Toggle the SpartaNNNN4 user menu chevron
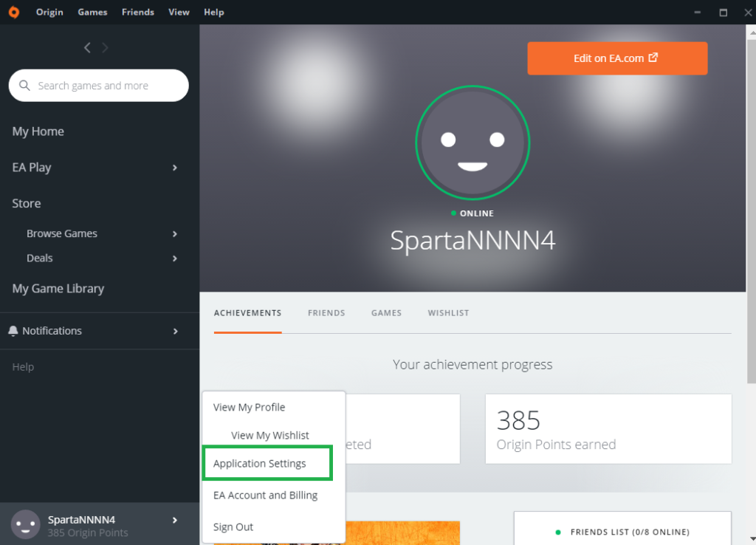 click(x=175, y=520)
